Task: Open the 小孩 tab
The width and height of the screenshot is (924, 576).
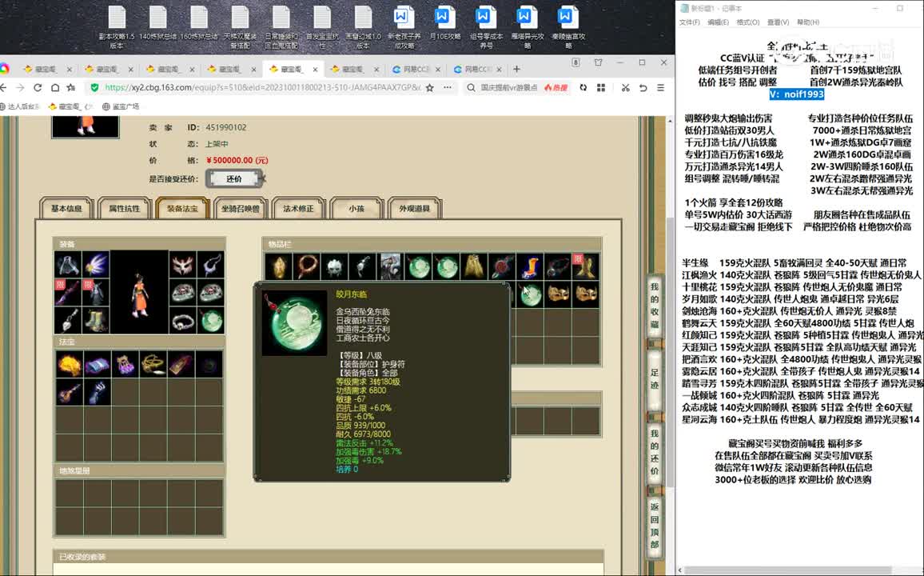Action: tap(356, 209)
